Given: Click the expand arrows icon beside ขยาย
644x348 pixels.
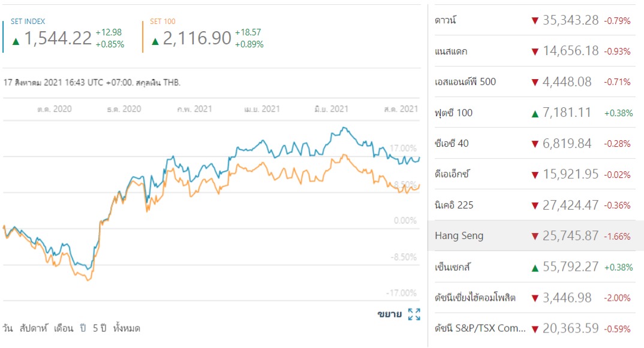Looking at the screenshot, I should 414,314.
